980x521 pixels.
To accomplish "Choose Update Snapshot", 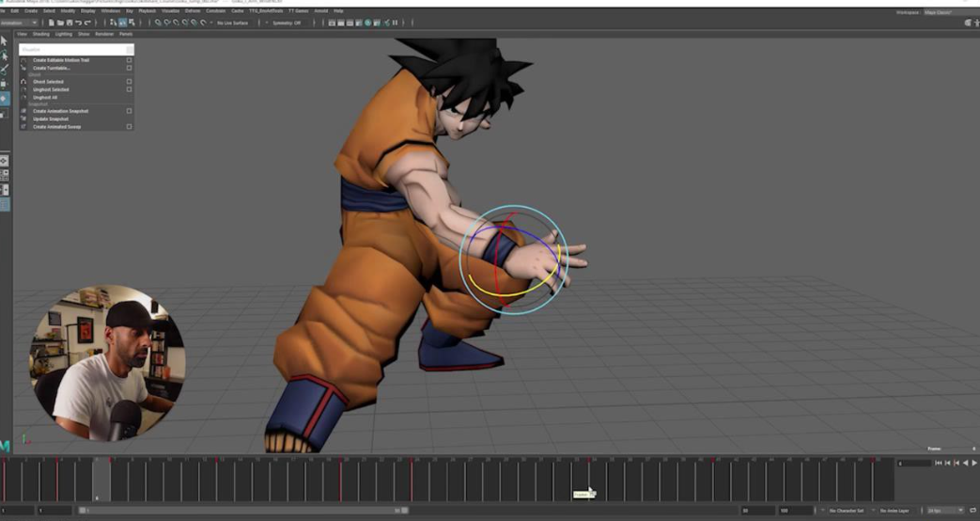I will pyautogui.click(x=51, y=118).
